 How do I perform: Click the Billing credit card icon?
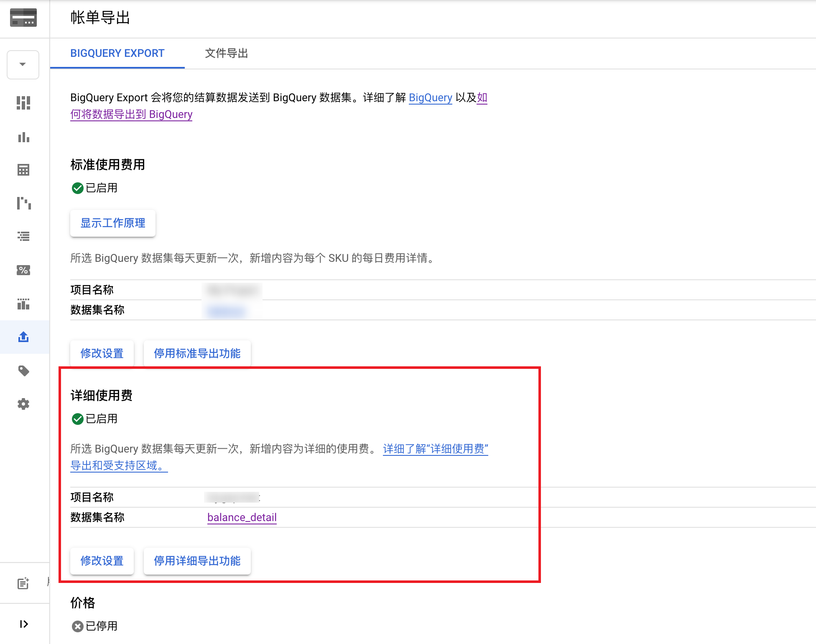(23, 18)
